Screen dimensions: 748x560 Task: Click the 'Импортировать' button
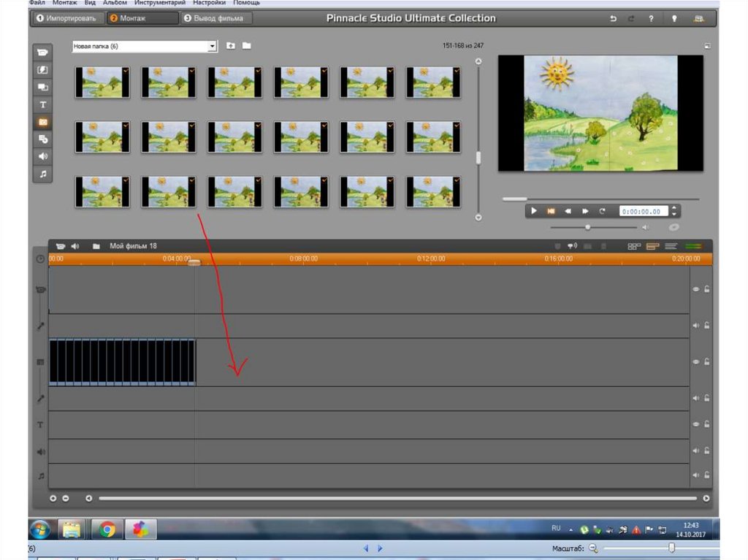pyautogui.click(x=66, y=18)
